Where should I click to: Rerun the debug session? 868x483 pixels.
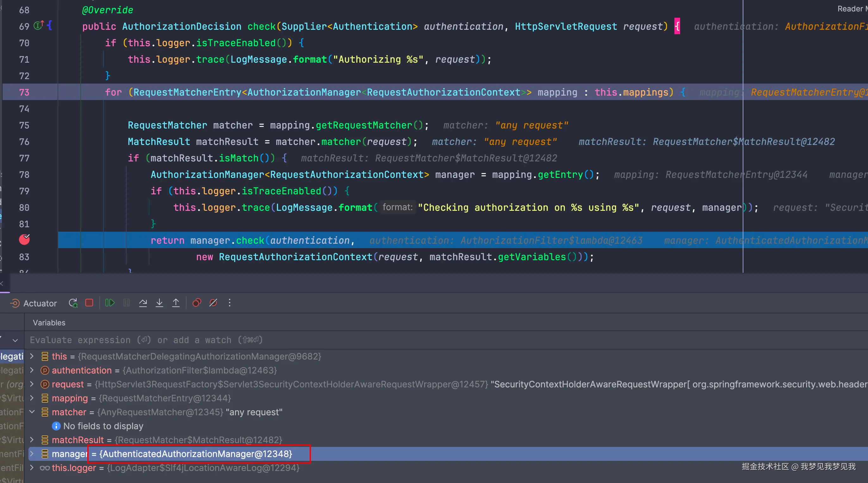pos(73,303)
